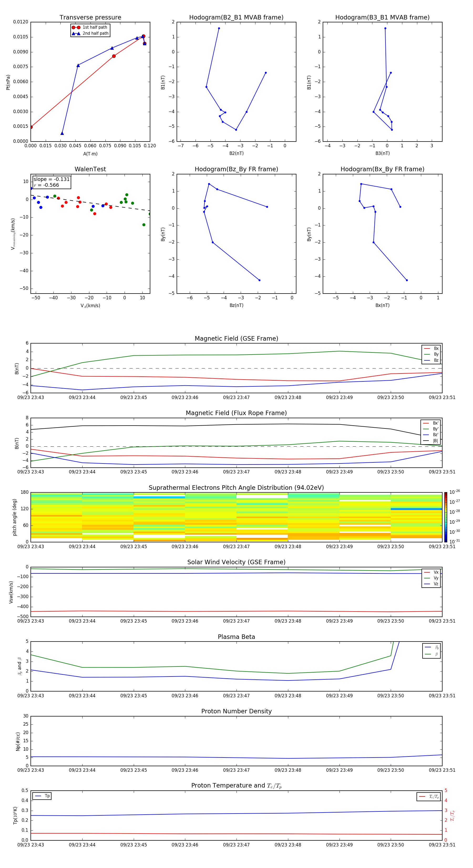Click the "Transverse pressure" plot title
The image size is (473, 868).
pos(90,18)
